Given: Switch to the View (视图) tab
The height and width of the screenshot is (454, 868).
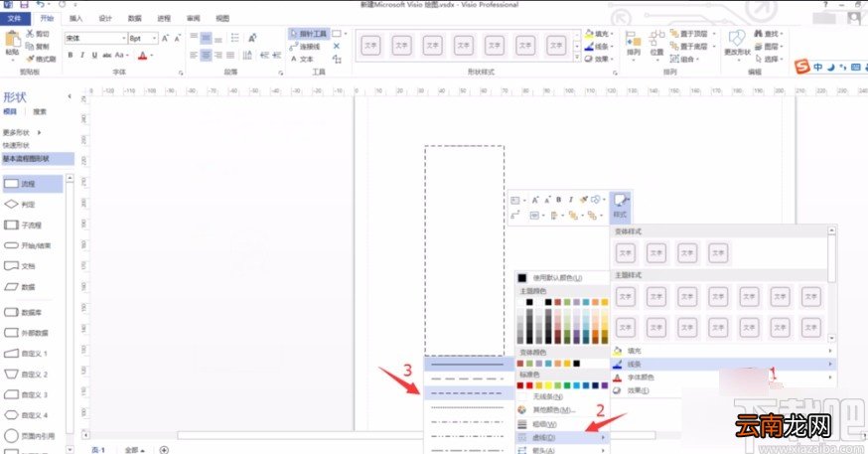Looking at the screenshot, I should click(x=222, y=18).
